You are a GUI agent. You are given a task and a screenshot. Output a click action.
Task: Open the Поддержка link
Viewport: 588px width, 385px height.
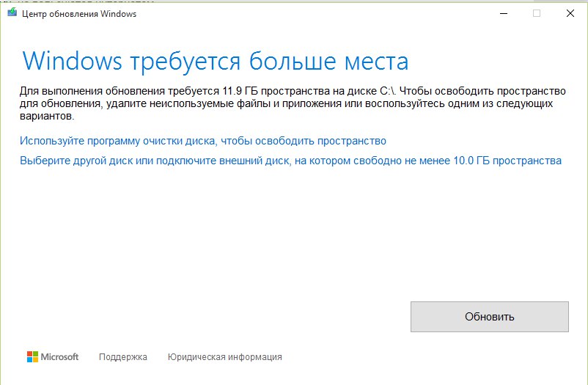[x=123, y=357]
